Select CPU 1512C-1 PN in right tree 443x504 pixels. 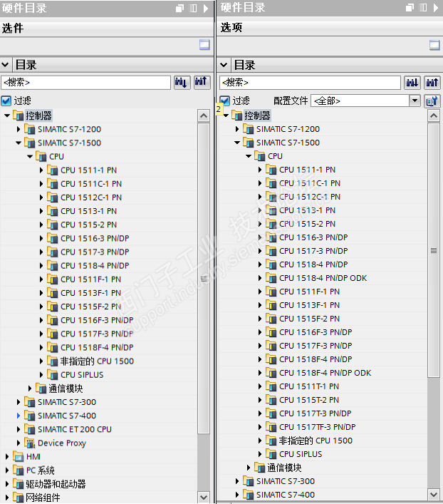pyautogui.click(x=310, y=196)
